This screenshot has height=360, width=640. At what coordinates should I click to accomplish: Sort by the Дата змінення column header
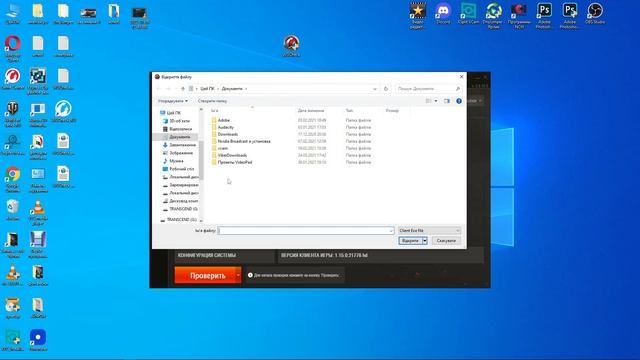click(311, 111)
